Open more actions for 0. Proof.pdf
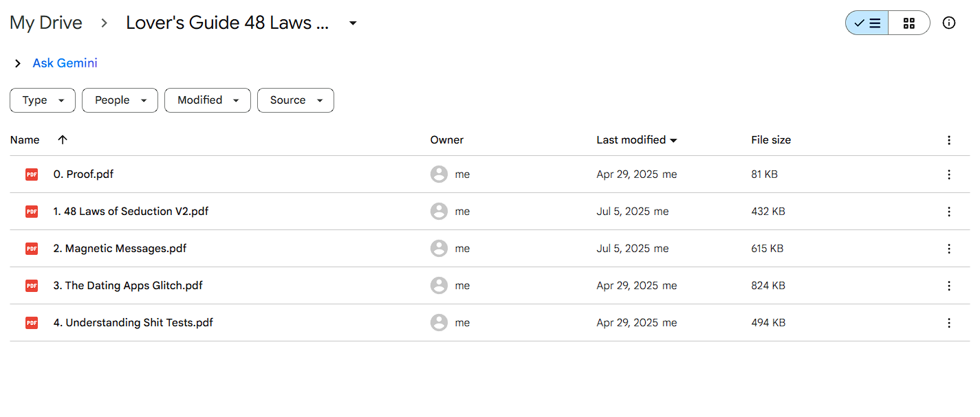 (949, 174)
